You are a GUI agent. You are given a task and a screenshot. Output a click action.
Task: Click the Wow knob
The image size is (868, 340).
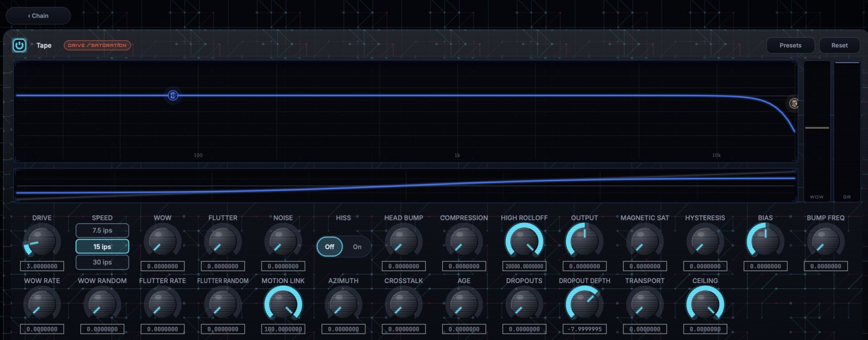point(162,241)
